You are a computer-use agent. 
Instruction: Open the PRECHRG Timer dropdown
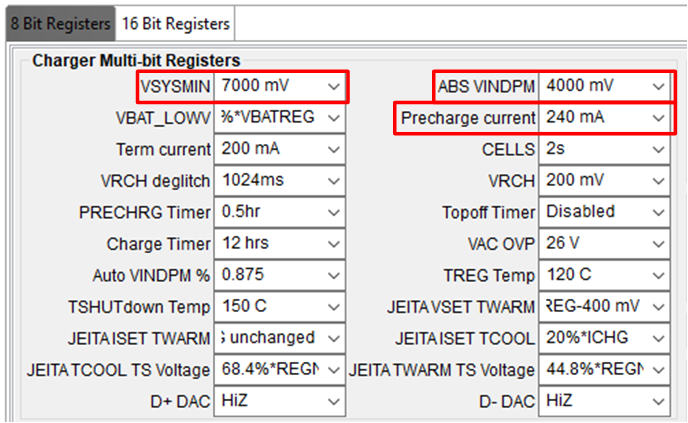tap(281, 212)
